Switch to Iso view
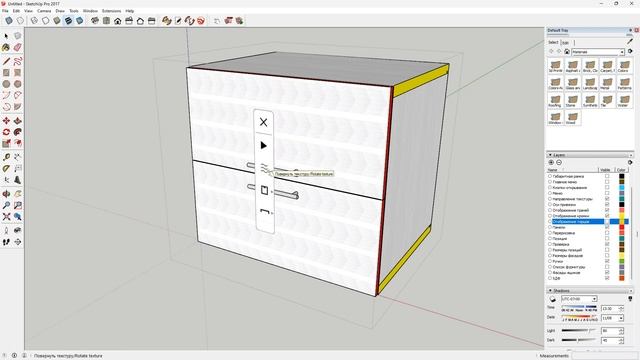The width and height of the screenshot is (640, 360). [95, 20]
